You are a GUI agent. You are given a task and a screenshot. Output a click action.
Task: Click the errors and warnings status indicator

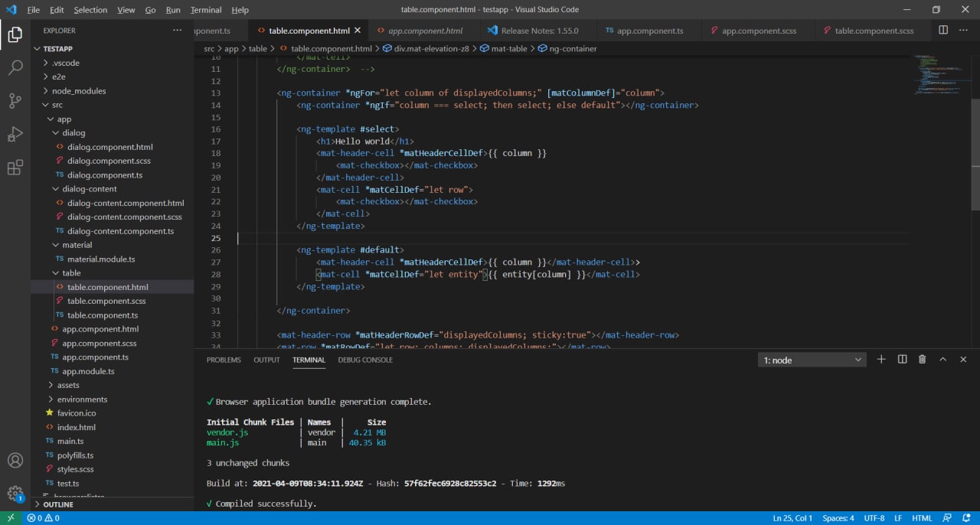click(43, 518)
